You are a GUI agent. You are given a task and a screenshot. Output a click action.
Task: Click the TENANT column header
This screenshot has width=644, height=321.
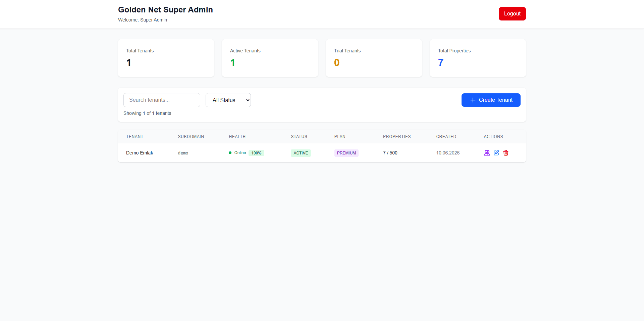[135, 137]
